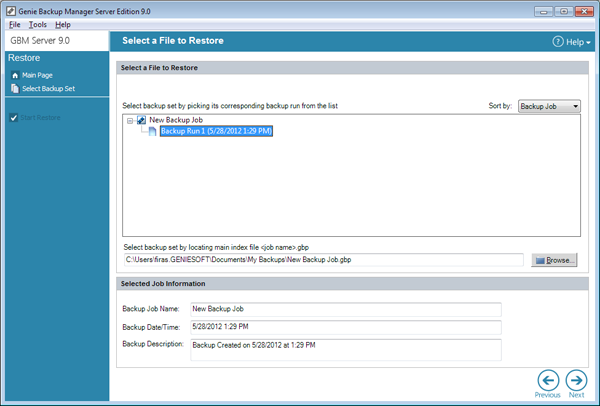Open the Tools menu
Image resolution: width=600 pixels, height=406 pixels.
point(38,25)
